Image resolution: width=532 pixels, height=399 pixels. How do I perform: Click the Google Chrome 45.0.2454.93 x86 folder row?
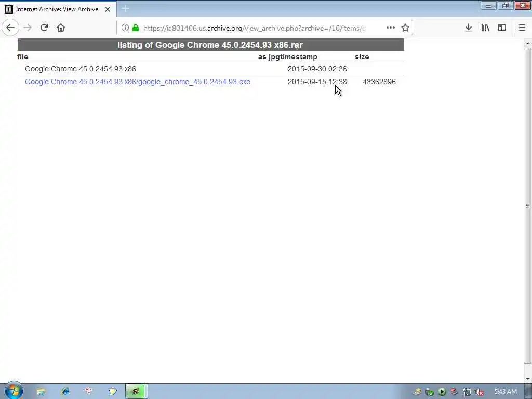(x=211, y=69)
